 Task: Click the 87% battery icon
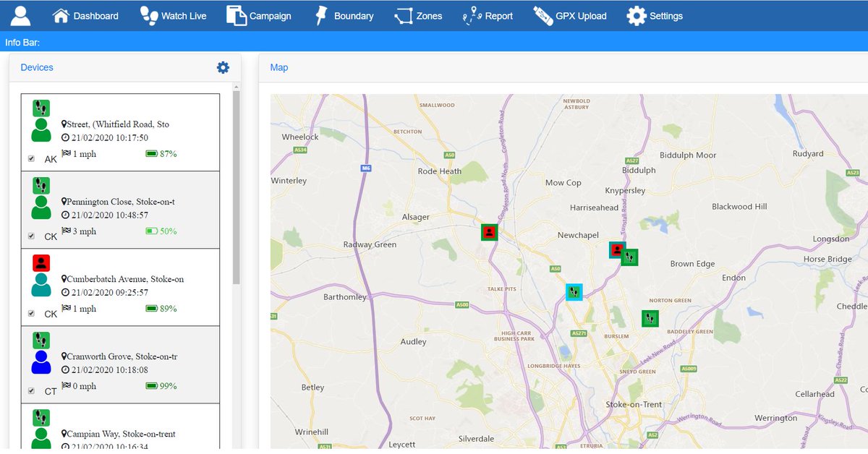(x=152, y=154)
